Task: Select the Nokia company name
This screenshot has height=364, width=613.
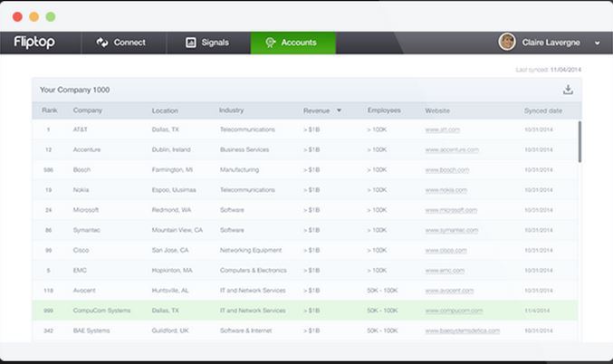Action: tap(81, 190)
